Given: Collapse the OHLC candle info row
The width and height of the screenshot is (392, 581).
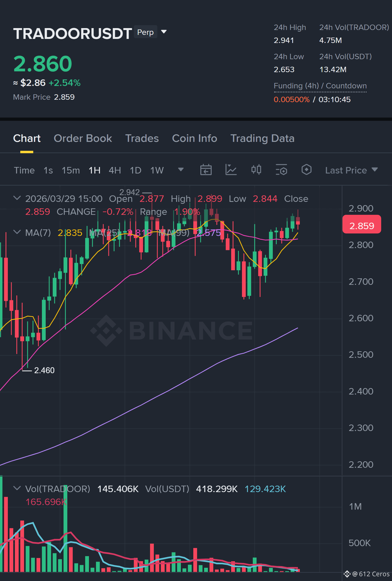Looking at the screenshot, I should coord(17,198).
